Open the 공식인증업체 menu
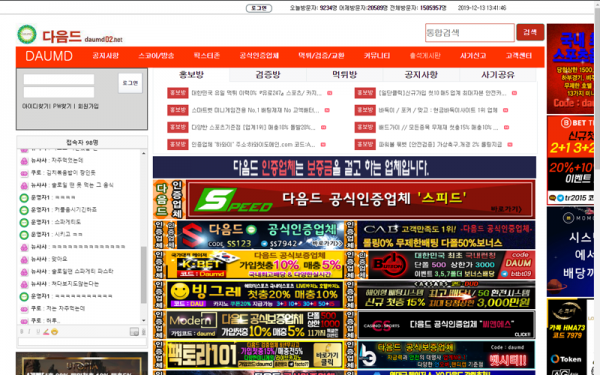The image size is (600, 375). pyautogui.click(x=259, y=56)
